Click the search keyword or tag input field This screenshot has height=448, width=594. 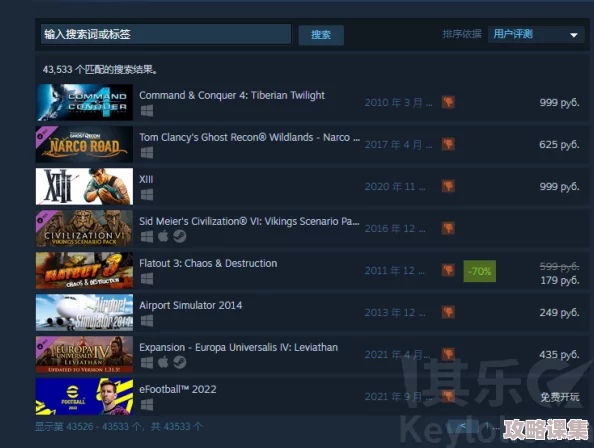pyautogui.click(x=166, y=34)
